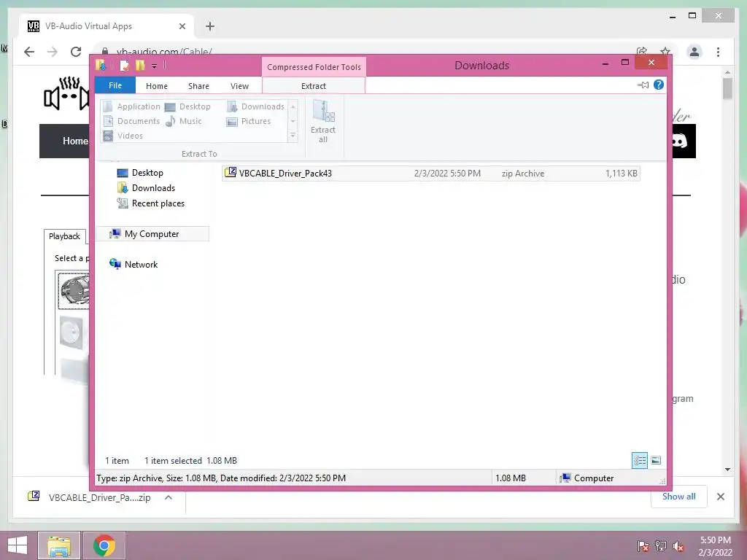
Task: Select Downloads in the navigation pane
Action: pos(146,188)
